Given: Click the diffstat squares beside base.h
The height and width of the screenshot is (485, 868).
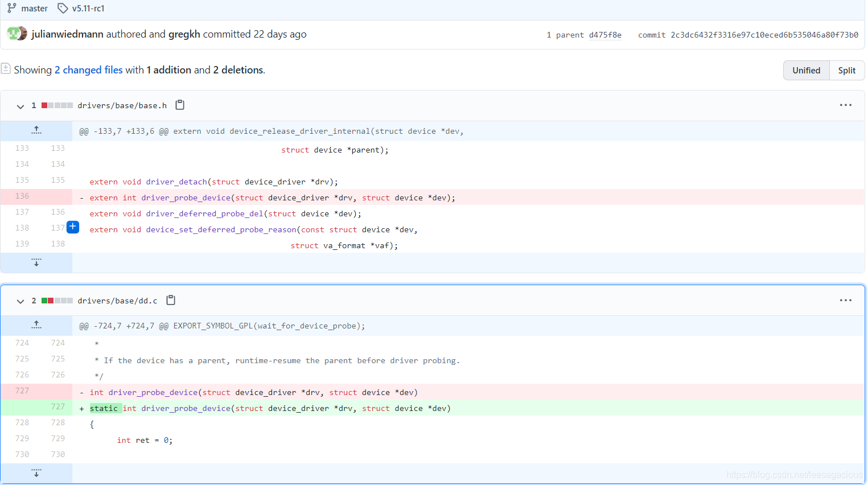Looking at the screenshot, I should pyautogui.click(x=57, y=105).
